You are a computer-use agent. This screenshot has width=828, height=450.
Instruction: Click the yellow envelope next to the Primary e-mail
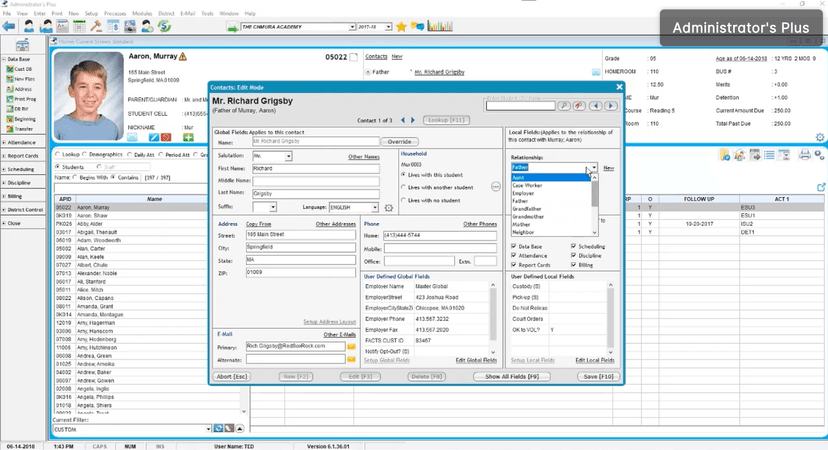point(351,347)
